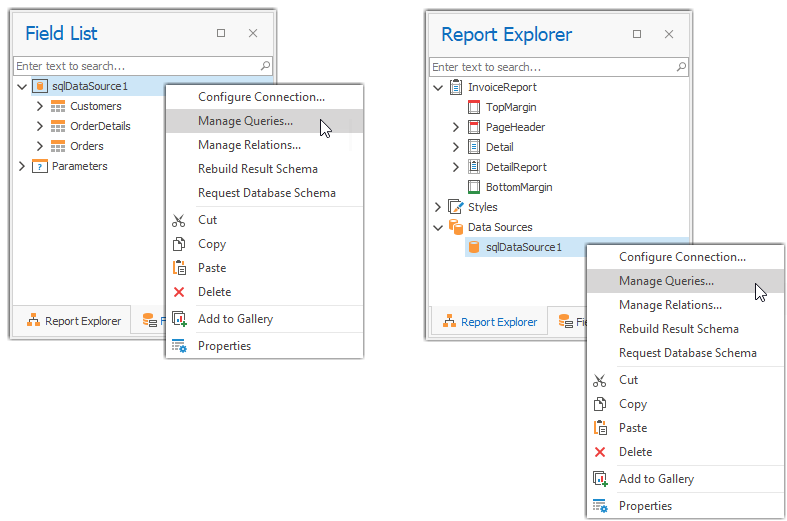Click the TopMargin band icon in Report Explorer
This screenshot has height=521, width=787.
click(474, 107)
